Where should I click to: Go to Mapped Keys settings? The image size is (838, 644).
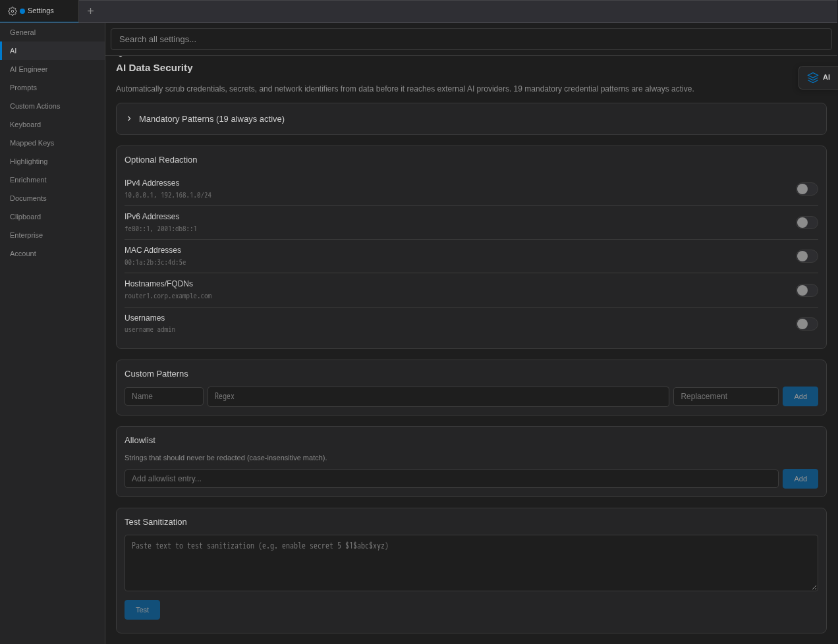[52, 143]
